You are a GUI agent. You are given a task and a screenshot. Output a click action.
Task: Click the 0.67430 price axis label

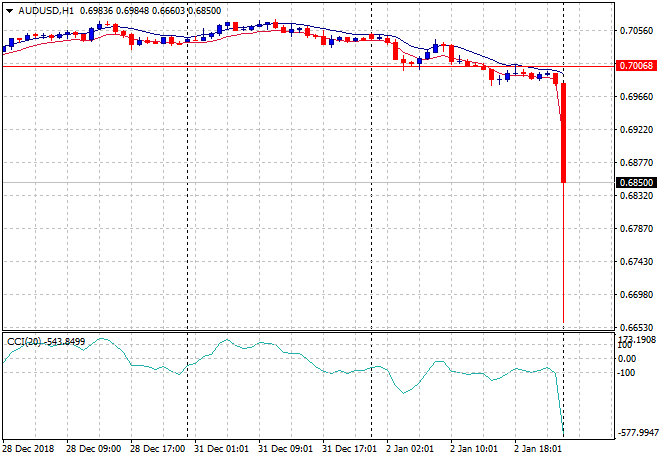637,262
